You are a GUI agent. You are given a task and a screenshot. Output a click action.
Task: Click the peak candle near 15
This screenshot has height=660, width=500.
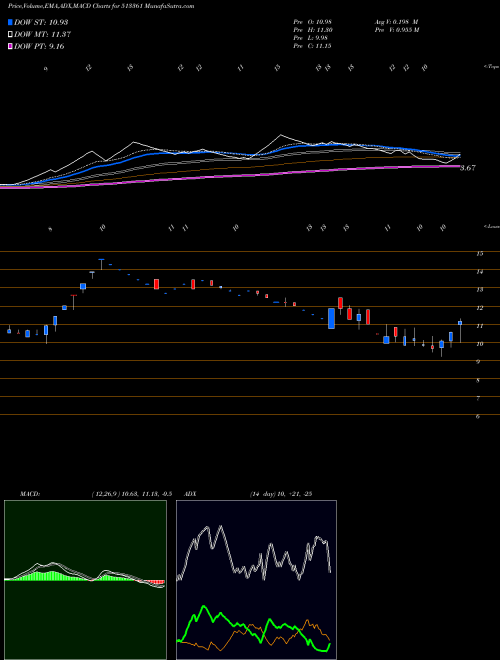pos(101,264)
